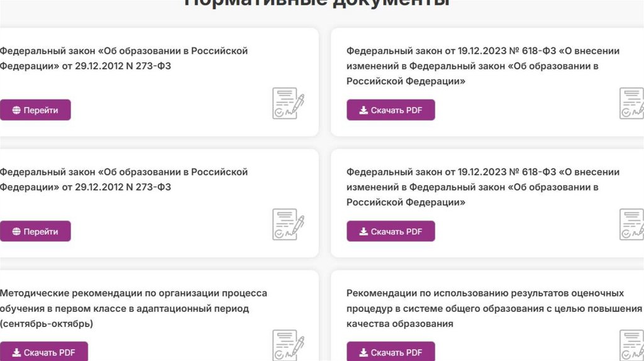Screen dimensions: 644x361
Task: Click the document icon beside Методические рекомендации card
Action: [288, 345]
